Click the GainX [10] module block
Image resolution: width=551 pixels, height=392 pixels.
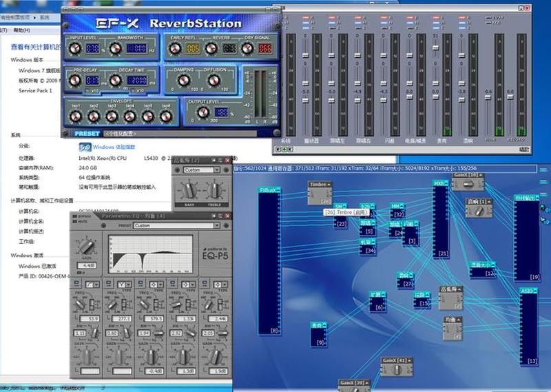[468, 181]
